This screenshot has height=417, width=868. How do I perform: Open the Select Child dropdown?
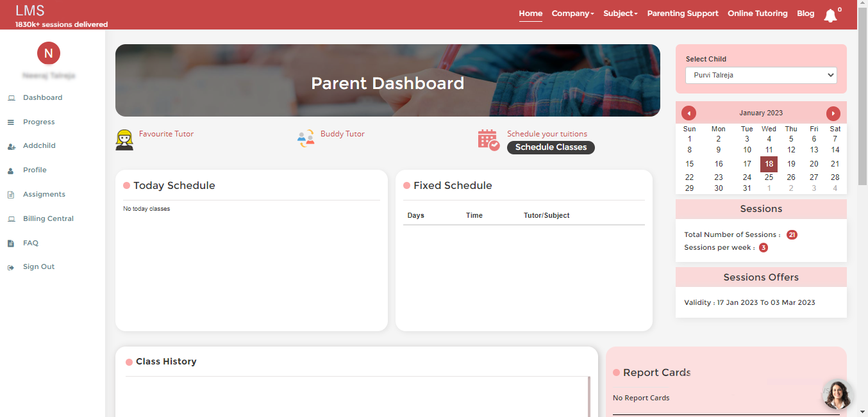[760, 75]
